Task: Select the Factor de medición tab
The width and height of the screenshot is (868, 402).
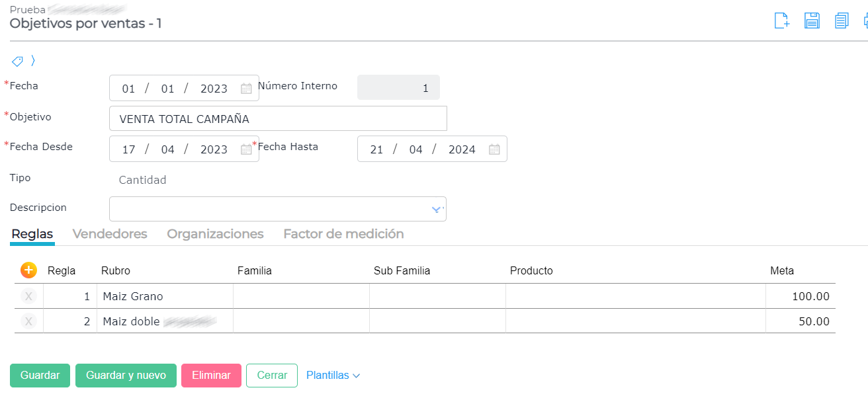Action: [x=343, y=234]
